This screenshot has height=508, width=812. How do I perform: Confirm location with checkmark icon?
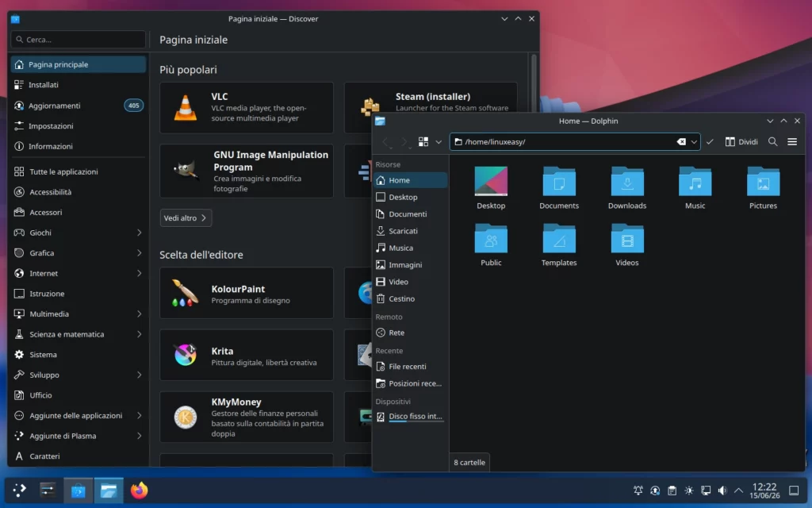pos(710,141)
